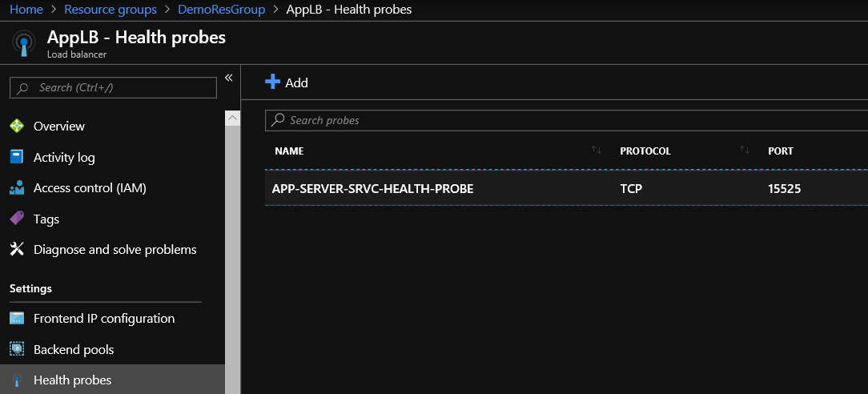Image resolution: width=868 pixels, height=394 pixels.
Task: Click the magnifier icon in sidebar search
Action: pyautogui.click(x=22, y=88)
